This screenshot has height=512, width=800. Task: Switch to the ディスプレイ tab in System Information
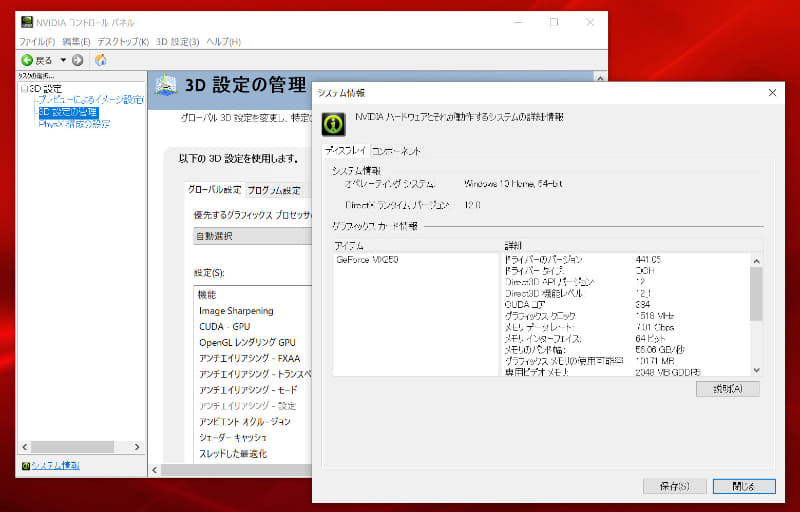click(345, 150)
